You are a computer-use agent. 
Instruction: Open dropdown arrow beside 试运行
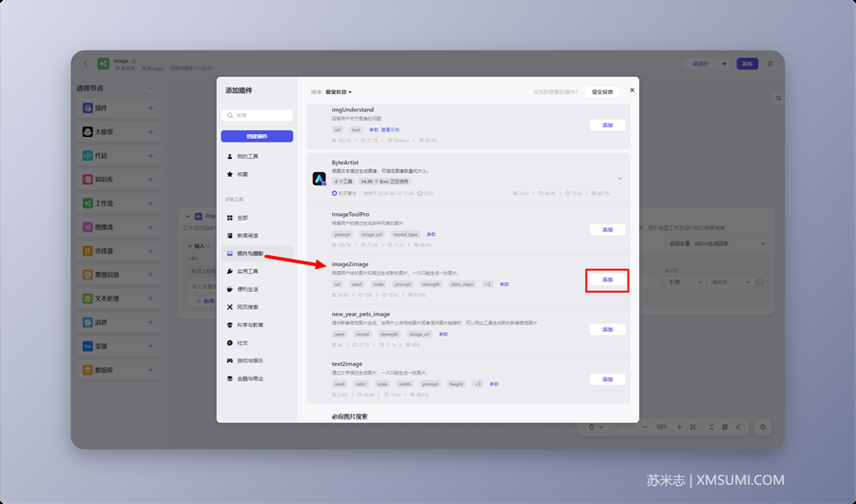725,64
